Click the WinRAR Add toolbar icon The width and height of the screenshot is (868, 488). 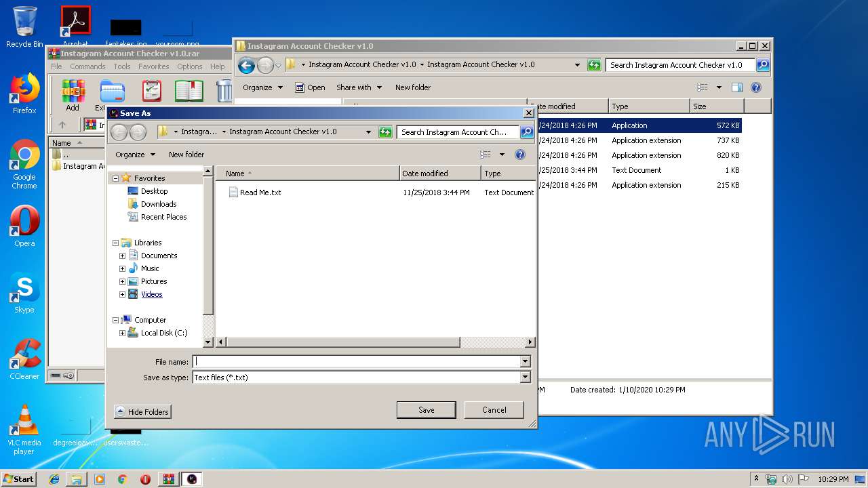[x=73, y=95]
